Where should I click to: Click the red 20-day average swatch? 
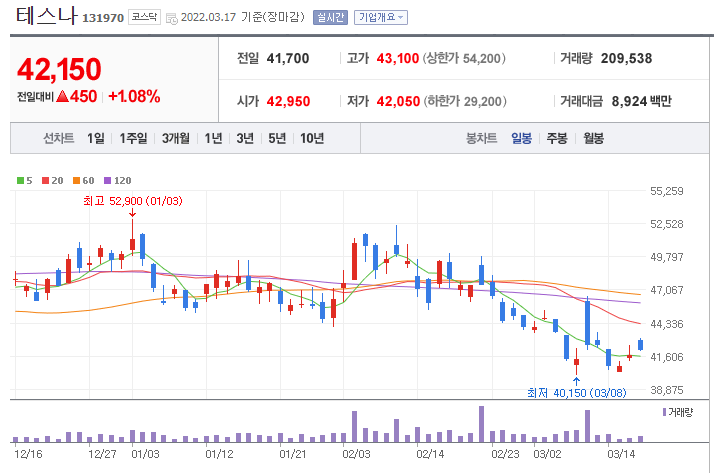45,181
